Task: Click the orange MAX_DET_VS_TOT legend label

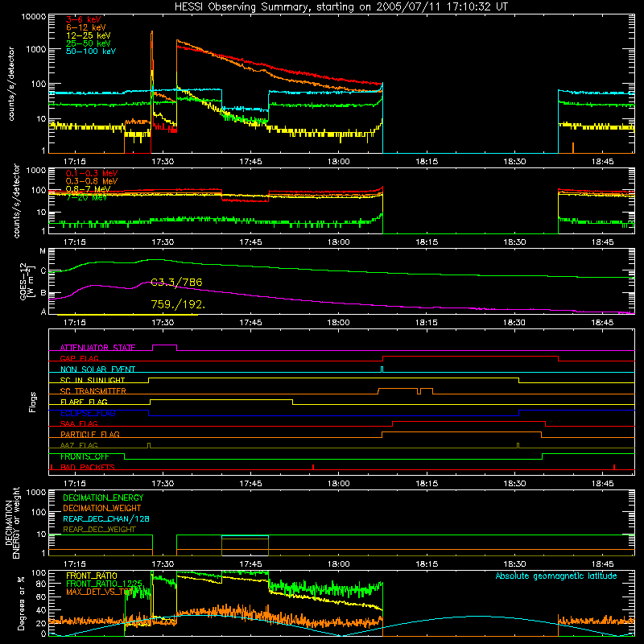Action: (99, 592)
